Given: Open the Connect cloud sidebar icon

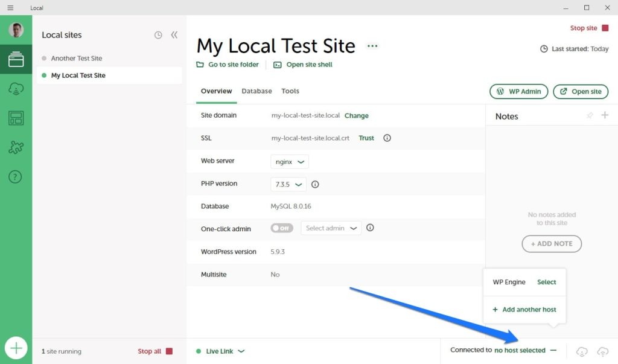Looking at the screenshot, I should pyautogui.click(x=16, y=89).
